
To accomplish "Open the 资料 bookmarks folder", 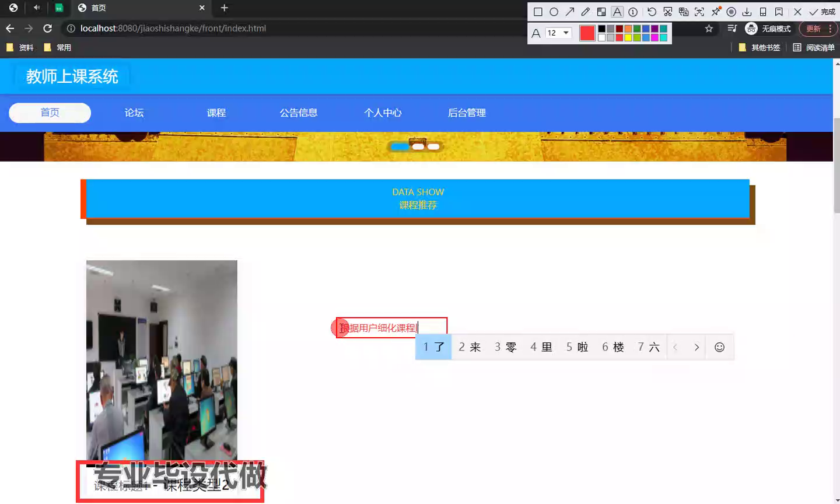I will (19, 47).
